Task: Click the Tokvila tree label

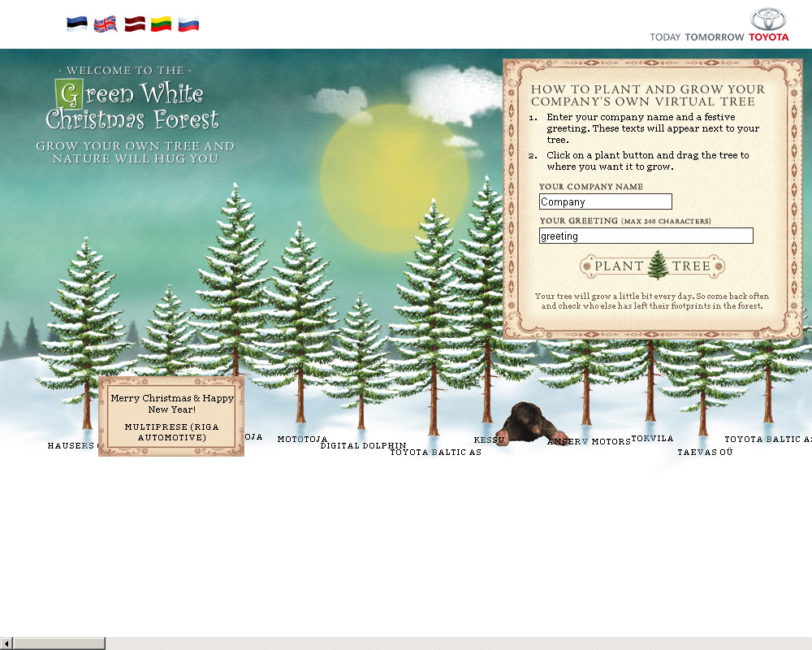Action: click(x=652, y=439)
